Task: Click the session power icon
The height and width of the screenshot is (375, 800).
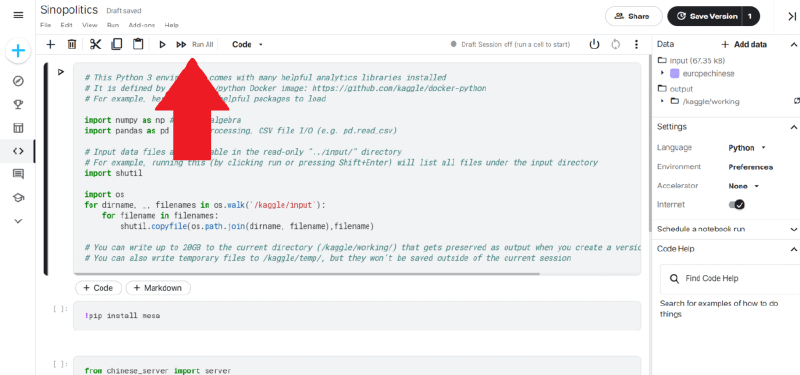Action: (x=594, y=44)
